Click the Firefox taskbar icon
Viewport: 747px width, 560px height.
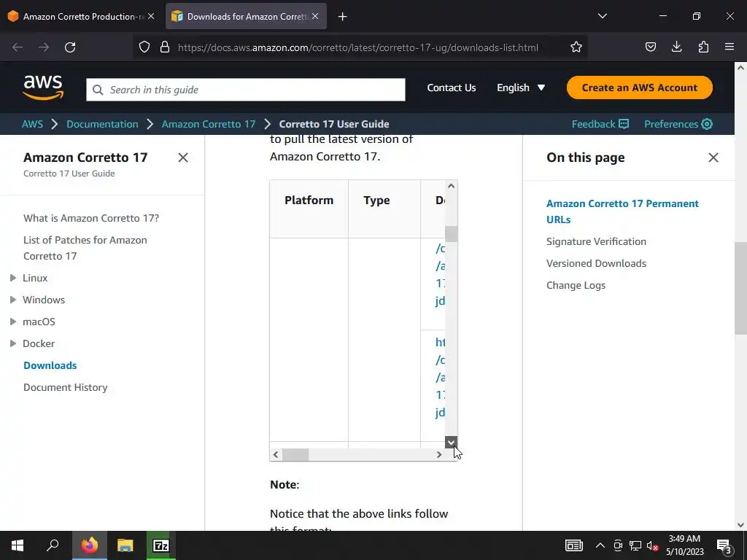pyautogui.click(x=89, y=545)
